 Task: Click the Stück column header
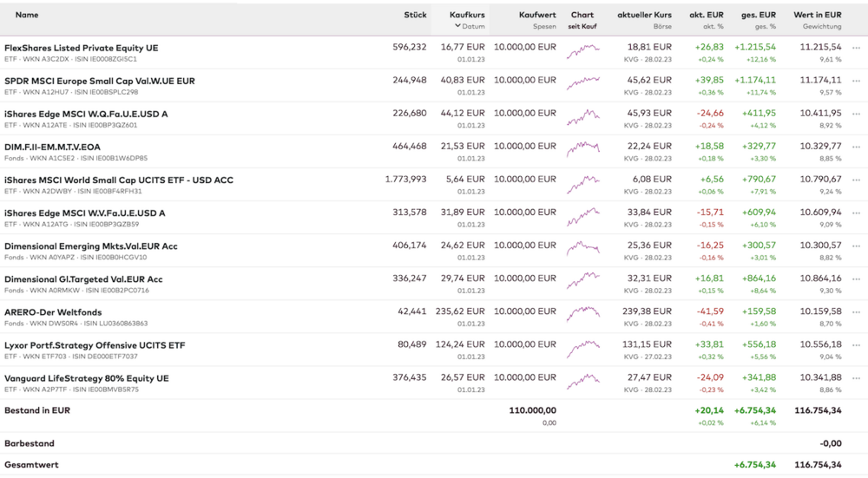(415, 15)
